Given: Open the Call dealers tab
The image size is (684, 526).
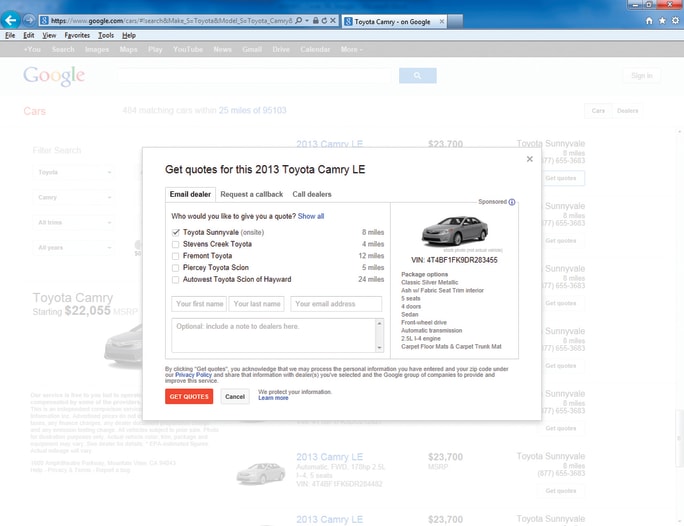Looking at the screenshot, I should pyautogui.click(x=312, y=194).
